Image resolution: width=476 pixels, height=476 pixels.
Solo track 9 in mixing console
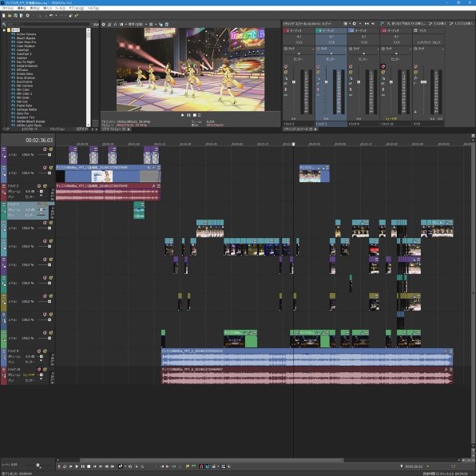click(351, 72)
